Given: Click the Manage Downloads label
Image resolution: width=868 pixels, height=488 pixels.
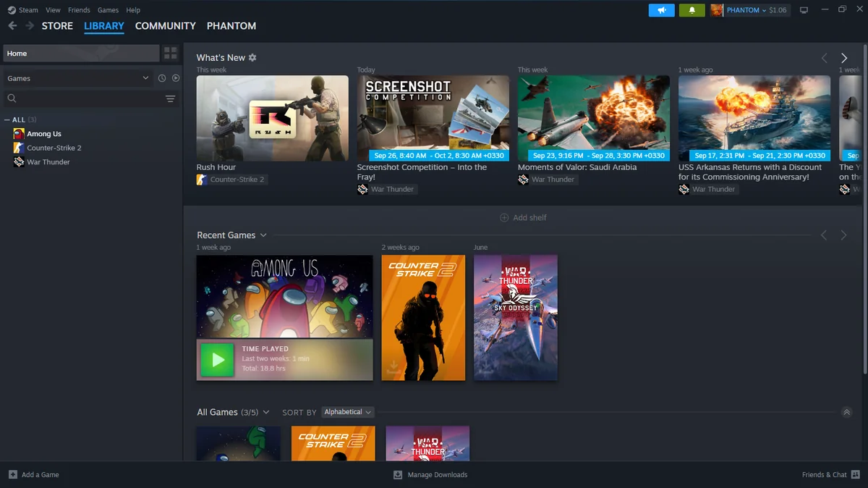Looking at the screenshot, I should [x=438, y=474].
